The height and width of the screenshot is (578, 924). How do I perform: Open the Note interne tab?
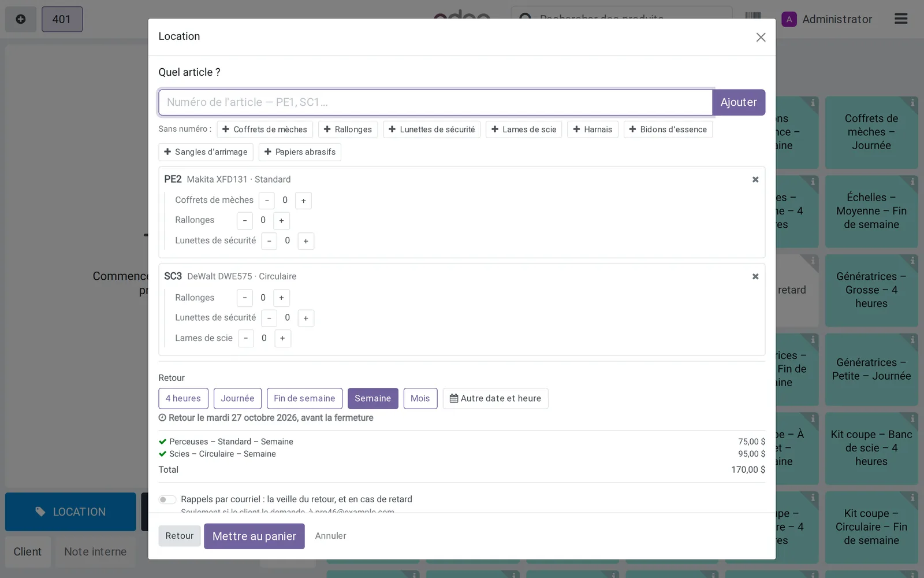[95, 551]
